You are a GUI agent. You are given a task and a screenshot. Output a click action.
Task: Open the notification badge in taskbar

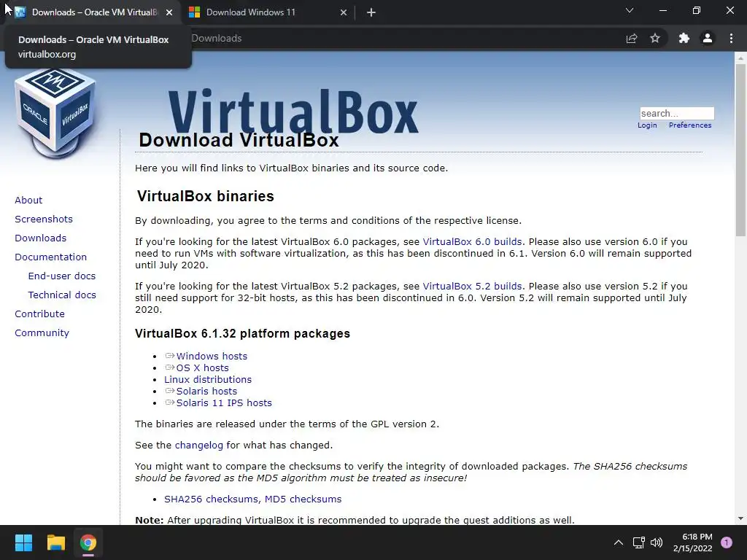727,542
